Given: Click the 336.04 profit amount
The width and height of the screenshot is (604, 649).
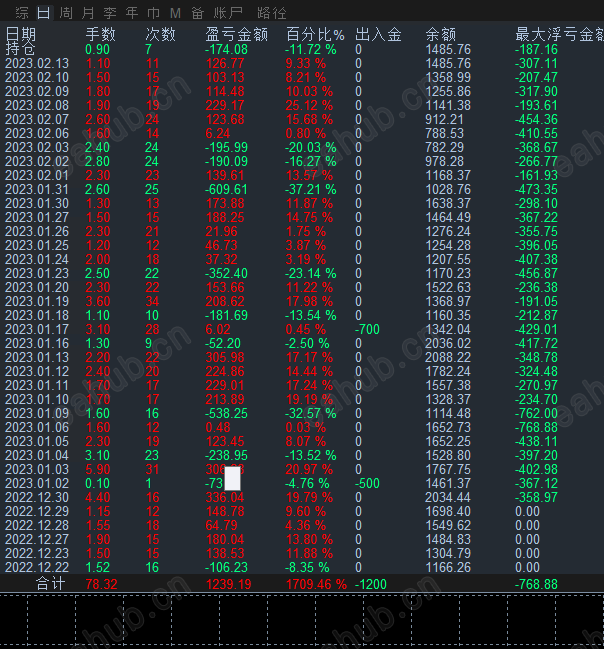Looking at the screenshot, I should (225, 498).
